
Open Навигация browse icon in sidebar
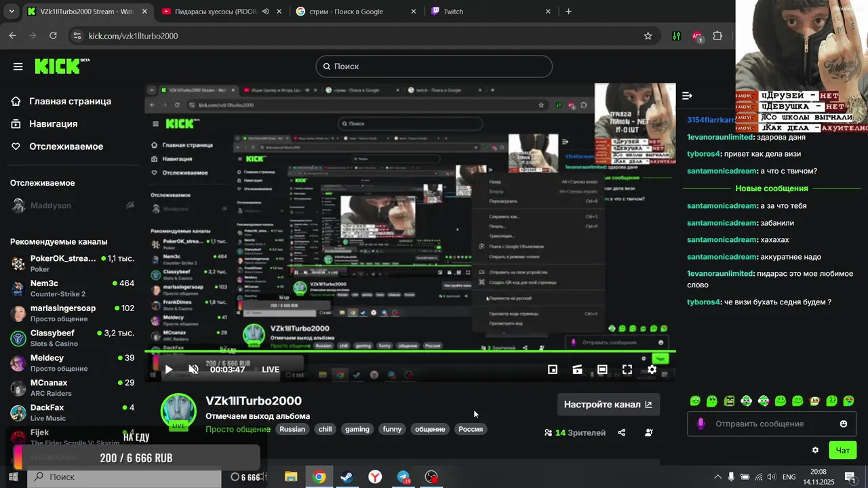click(x=16, y=124)
